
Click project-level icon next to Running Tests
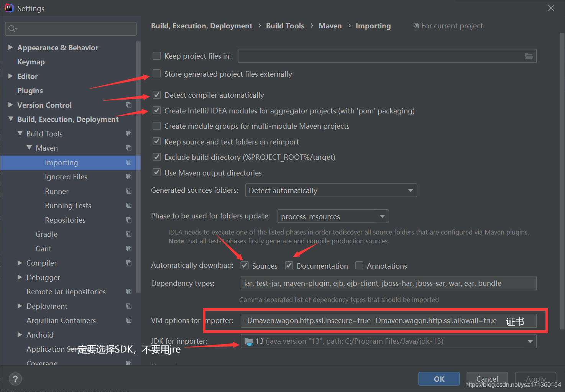pyautogui.click(x=129, y=205)
